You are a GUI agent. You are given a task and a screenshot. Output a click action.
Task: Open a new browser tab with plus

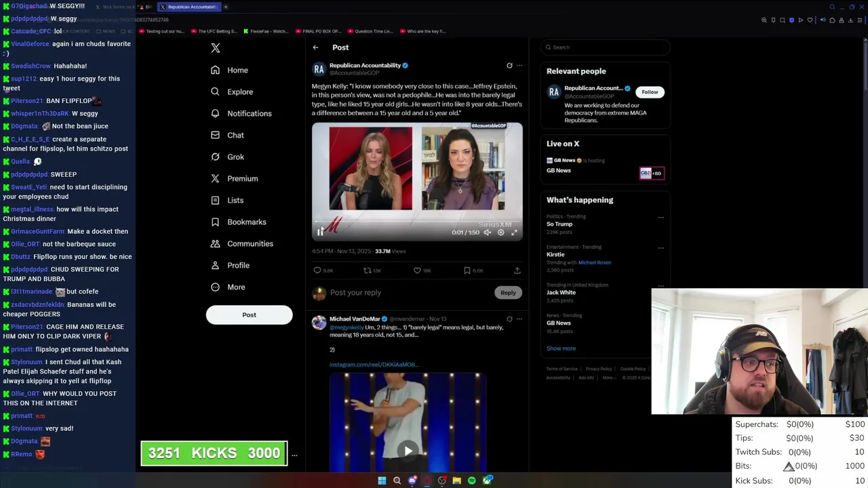coord(226,7)
